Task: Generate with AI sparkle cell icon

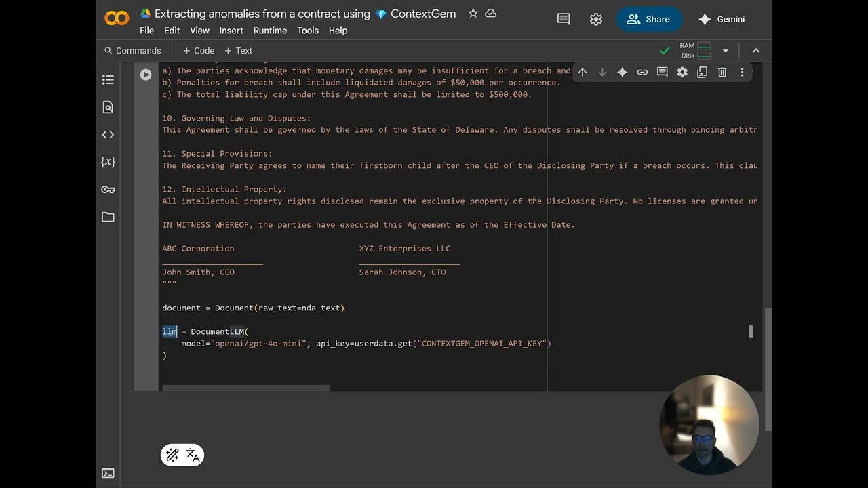Action: 622,72
